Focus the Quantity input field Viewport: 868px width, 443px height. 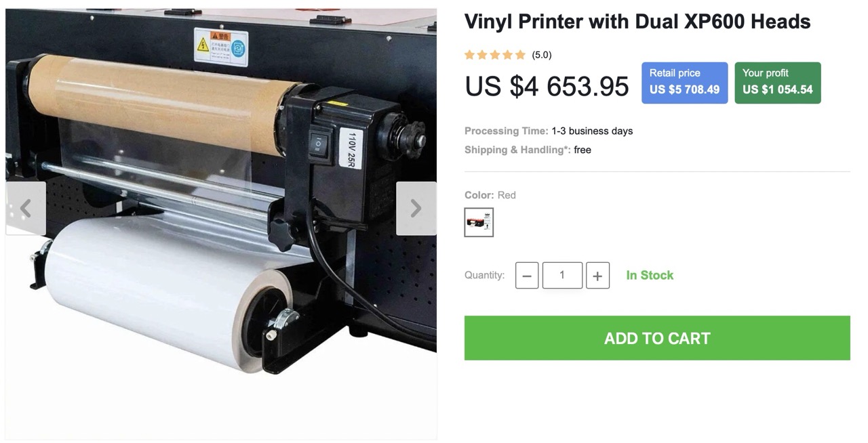point(562,276)
